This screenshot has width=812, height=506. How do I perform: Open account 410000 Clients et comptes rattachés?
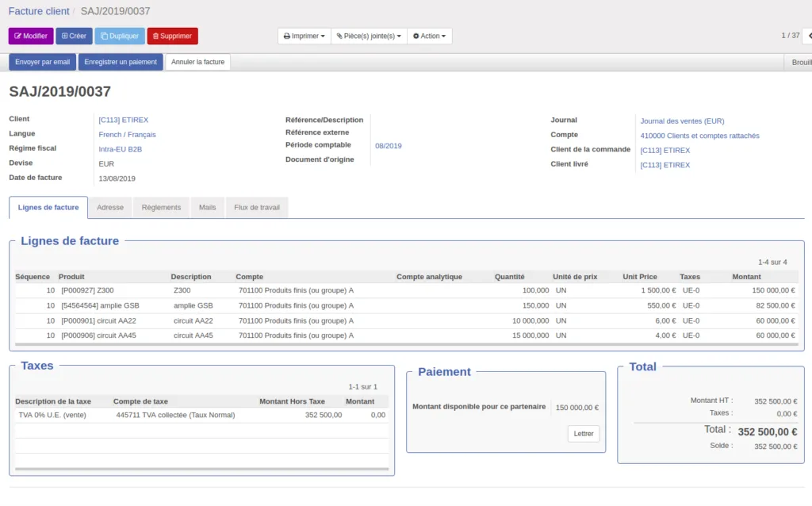699,135
